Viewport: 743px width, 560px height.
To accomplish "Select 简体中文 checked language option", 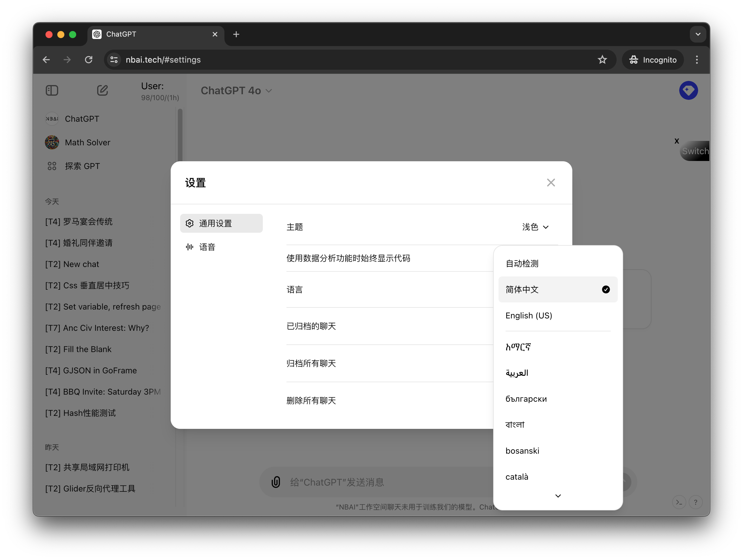I will (558, 289).
